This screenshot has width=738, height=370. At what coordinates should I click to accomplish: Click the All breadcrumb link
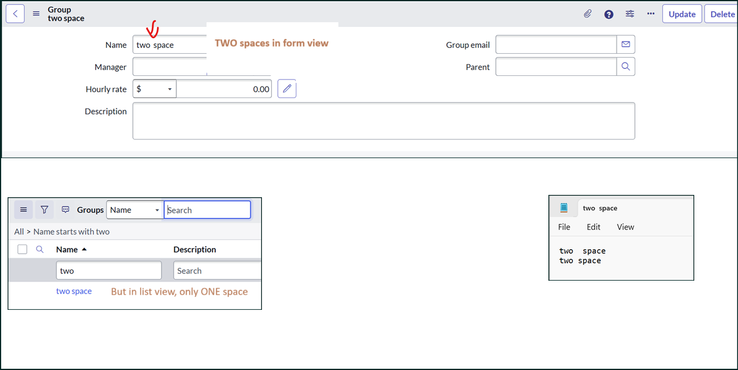point(19,232)
